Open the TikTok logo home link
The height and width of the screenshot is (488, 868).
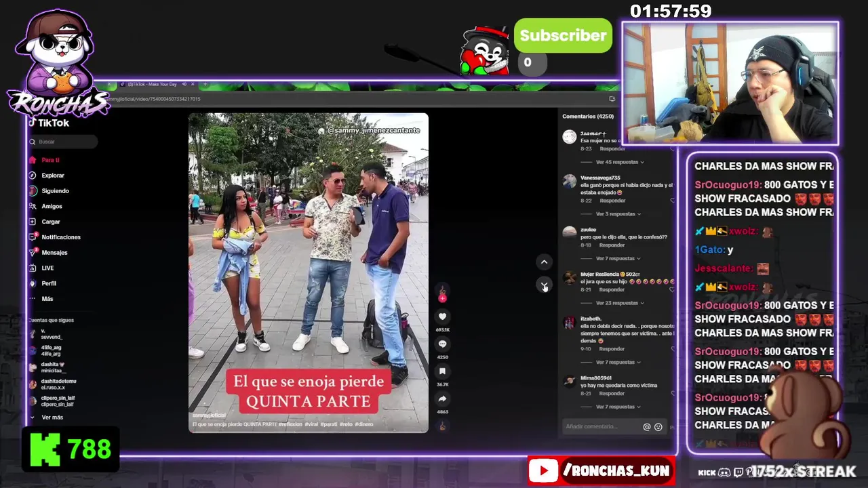tap(49, 123)
